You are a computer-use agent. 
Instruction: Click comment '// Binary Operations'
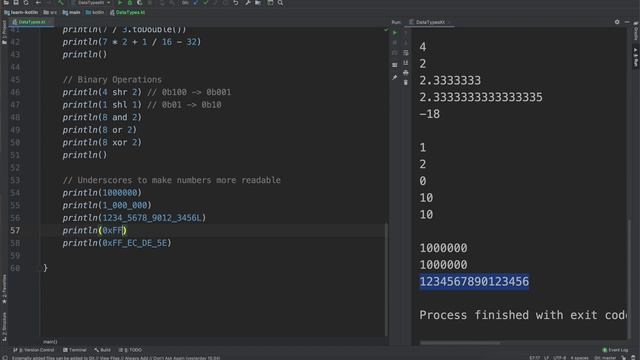(112, 80)
